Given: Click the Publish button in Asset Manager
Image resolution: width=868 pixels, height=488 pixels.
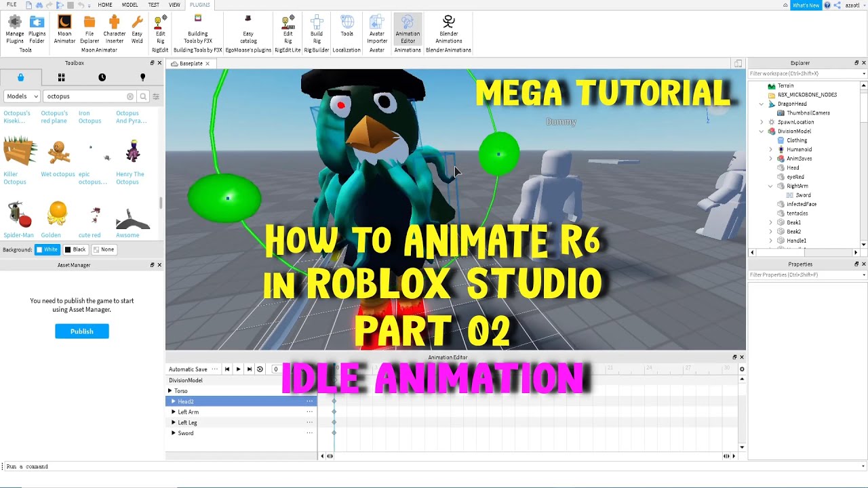Looking at the screenshot, I should click(82, 331).
